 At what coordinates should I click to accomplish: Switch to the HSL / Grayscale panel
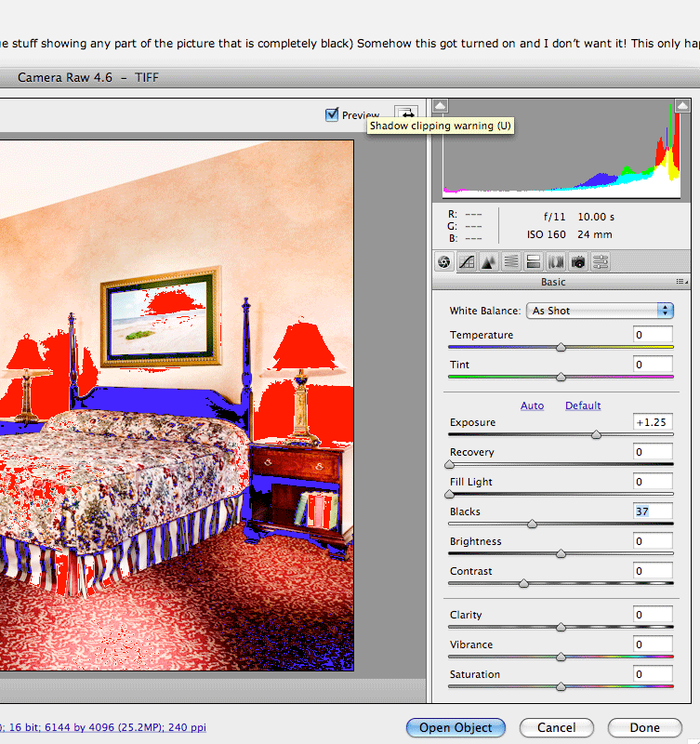click(x=511, y=262)
